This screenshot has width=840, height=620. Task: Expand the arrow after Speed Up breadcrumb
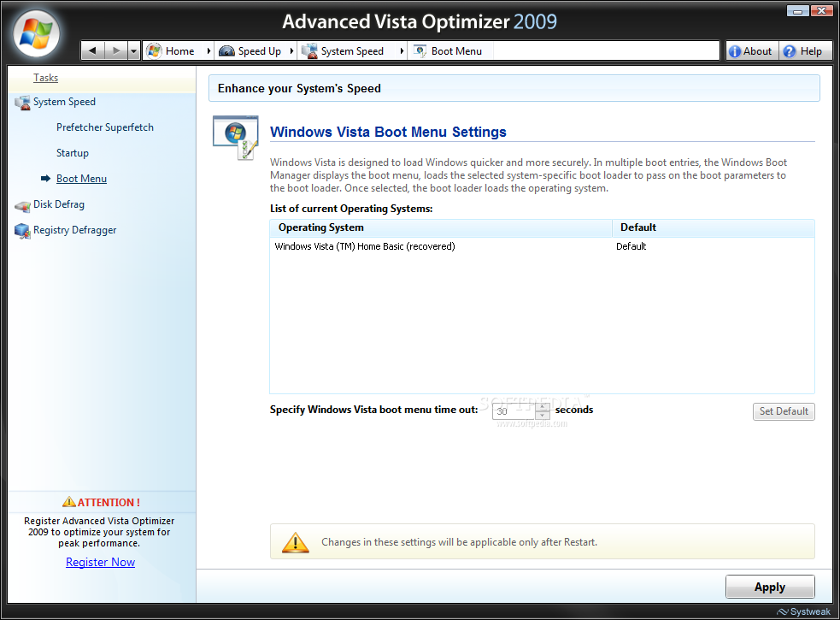click(291, 51)
